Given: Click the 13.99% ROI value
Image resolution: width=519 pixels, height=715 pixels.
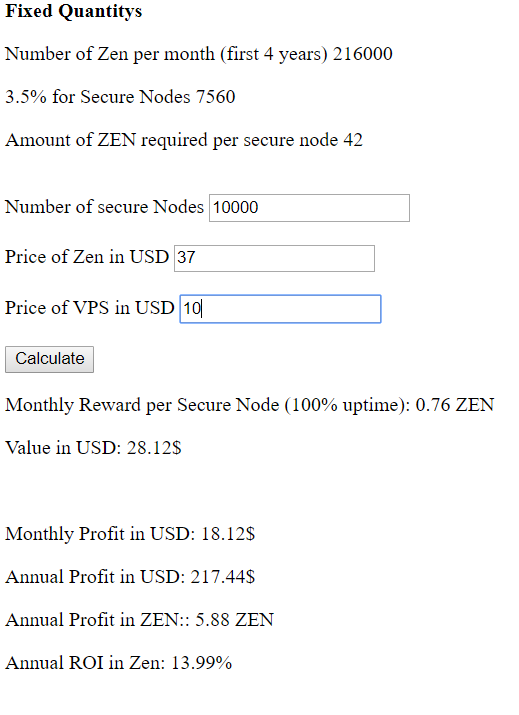Looking at the screenshot, I should [202, 663].
